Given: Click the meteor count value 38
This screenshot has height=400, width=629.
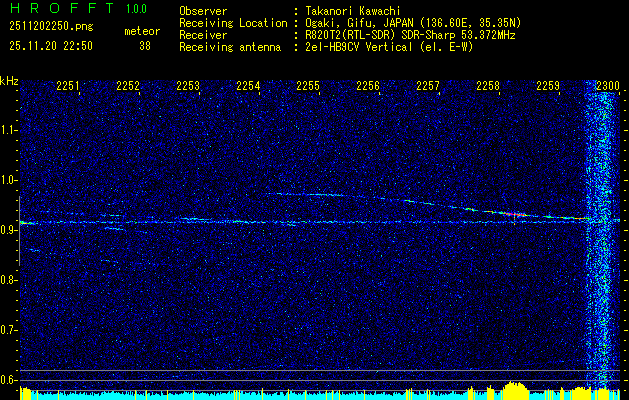Looking at the screenshot, I should [145, 46].
